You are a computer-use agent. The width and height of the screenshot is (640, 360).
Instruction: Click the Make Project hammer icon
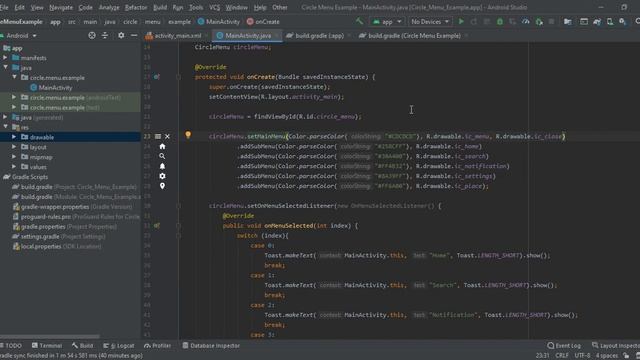(359, 21)
